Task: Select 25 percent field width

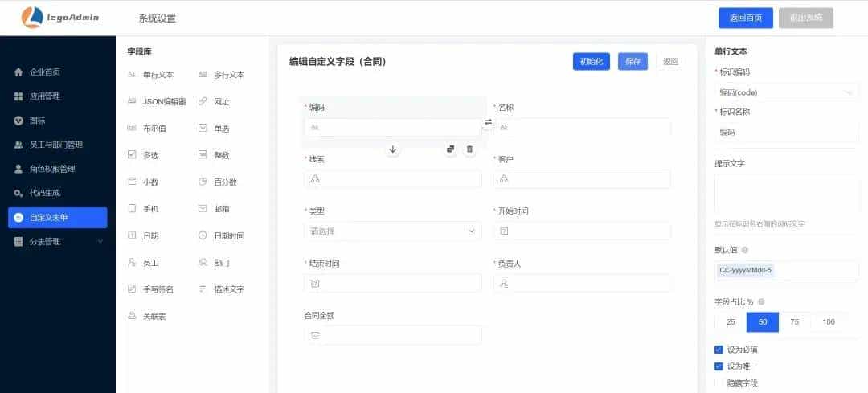Action: click(731, 322)
